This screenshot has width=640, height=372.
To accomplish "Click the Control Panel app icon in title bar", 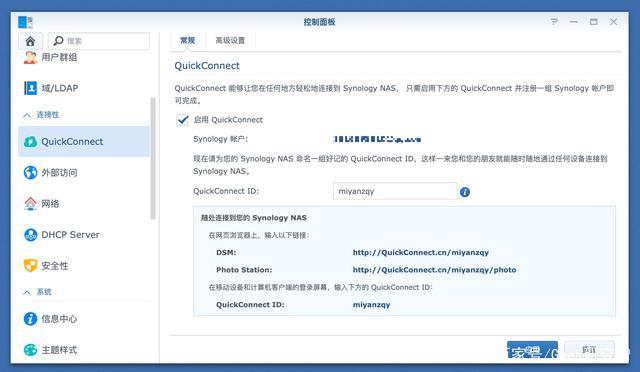I will [25, 22].
